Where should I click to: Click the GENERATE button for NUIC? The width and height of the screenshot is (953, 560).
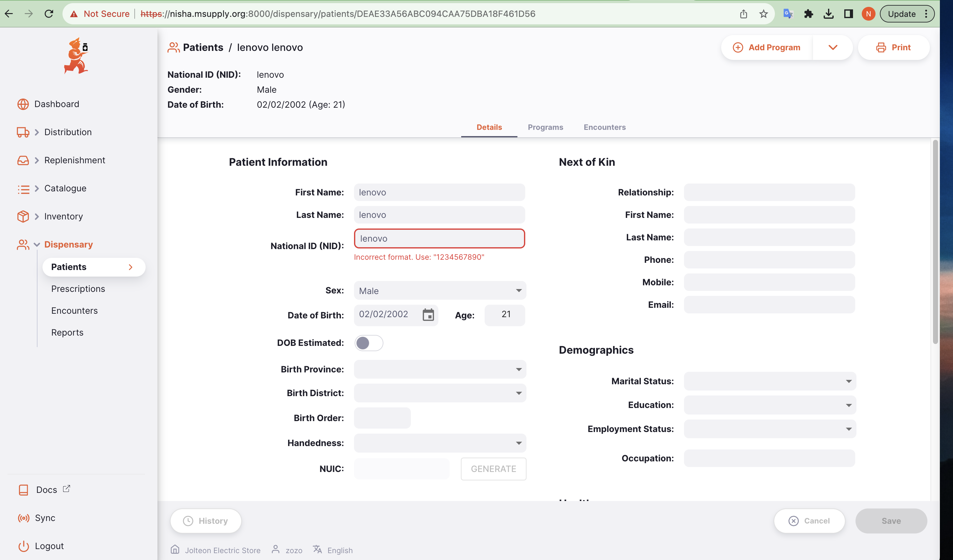tap(493, 469)
